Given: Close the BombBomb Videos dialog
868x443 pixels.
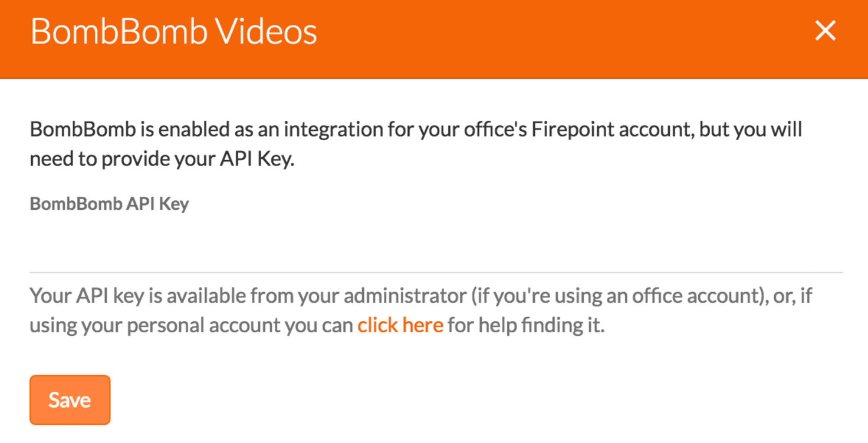Looking at the screenshot, I should [x=825, y=31].
